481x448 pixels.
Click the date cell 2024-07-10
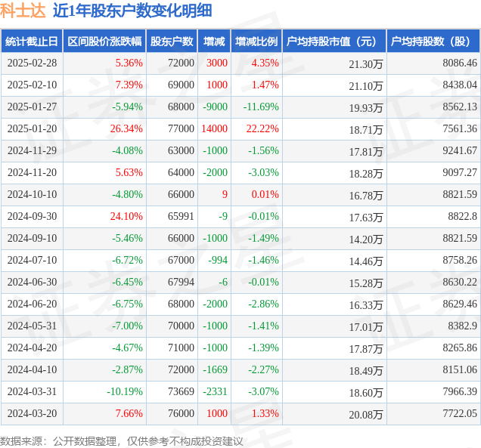tap(32, 260)
